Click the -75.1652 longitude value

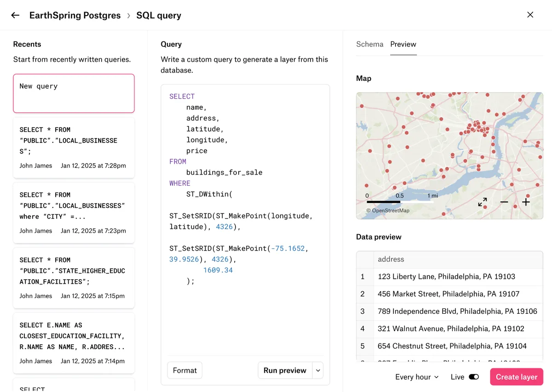point(288,248)
